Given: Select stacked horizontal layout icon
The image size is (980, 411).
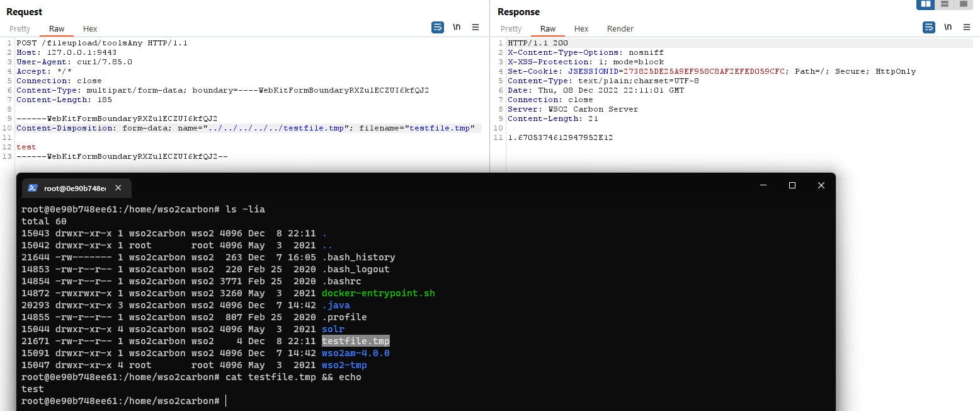Looking at the screenshot, I should tap(945, 4).
